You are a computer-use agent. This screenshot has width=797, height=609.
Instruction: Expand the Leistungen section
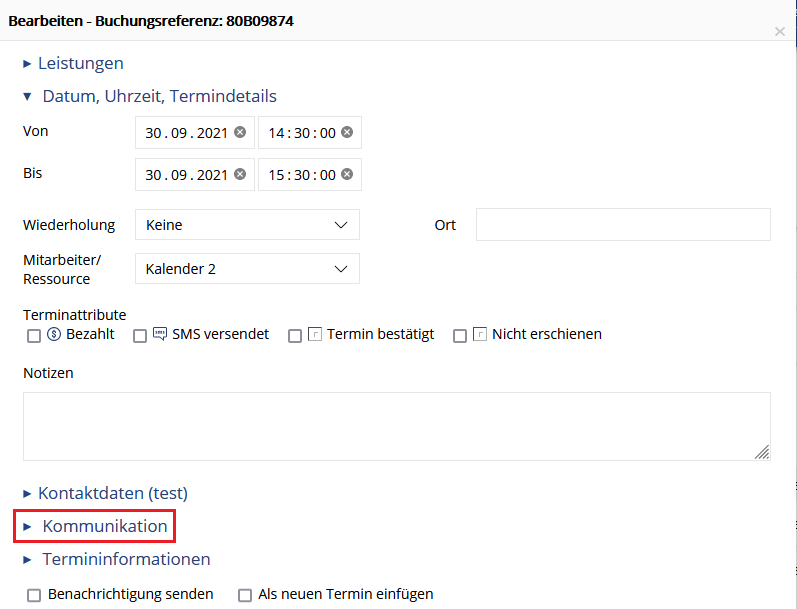pyautogui.click(x=74, y=63)
